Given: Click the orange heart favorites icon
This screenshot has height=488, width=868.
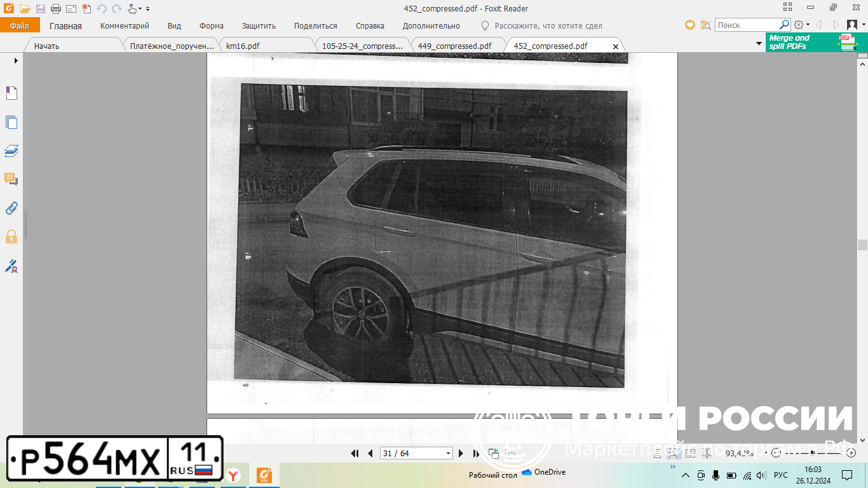Looking at the screenshot, I should [x=690, y=25].
